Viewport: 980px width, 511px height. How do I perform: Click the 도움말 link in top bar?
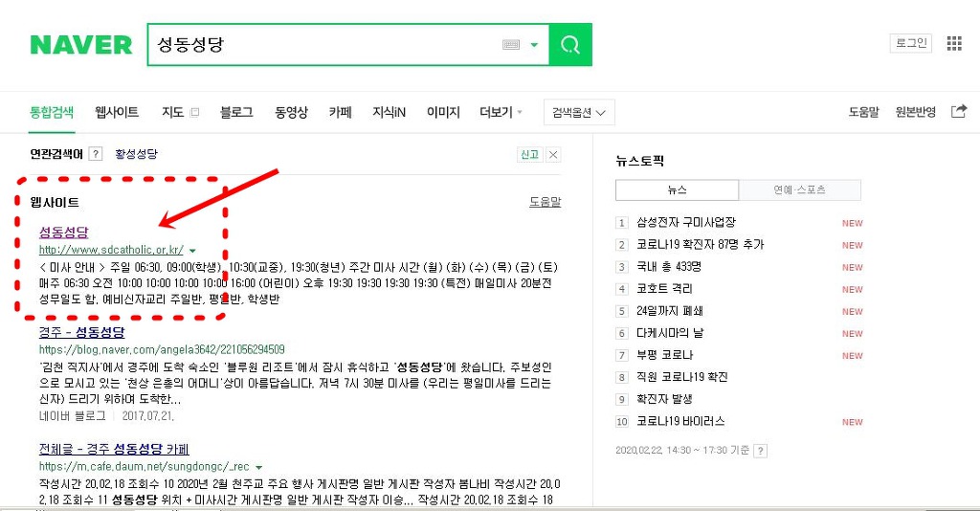pos(864,112)
